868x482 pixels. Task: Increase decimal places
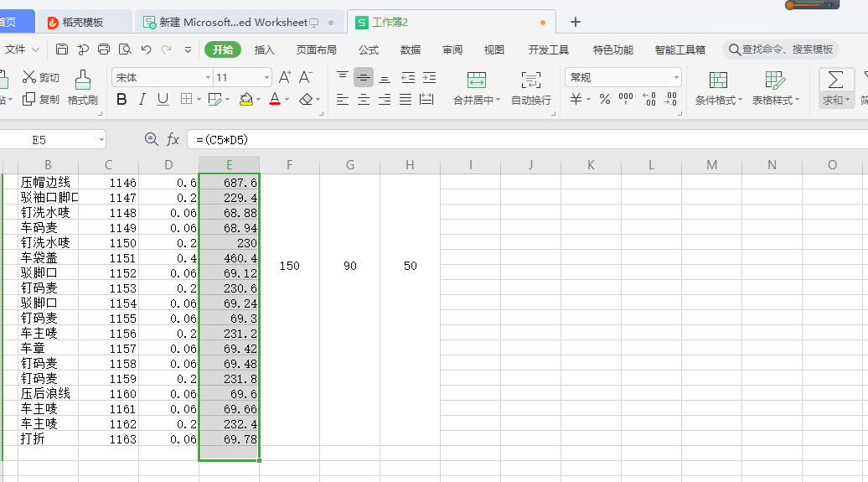[648, 99]
